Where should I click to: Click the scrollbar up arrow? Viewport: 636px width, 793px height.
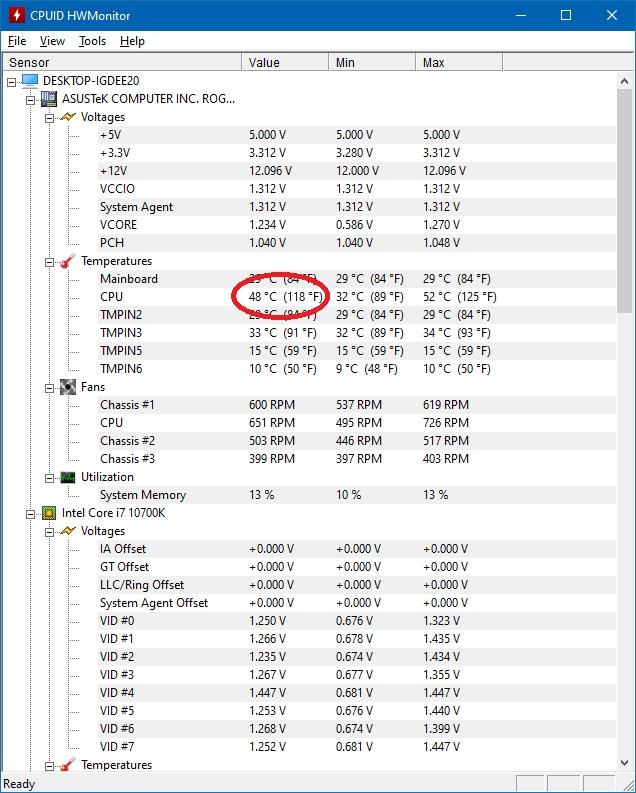[x=624, y=81]
